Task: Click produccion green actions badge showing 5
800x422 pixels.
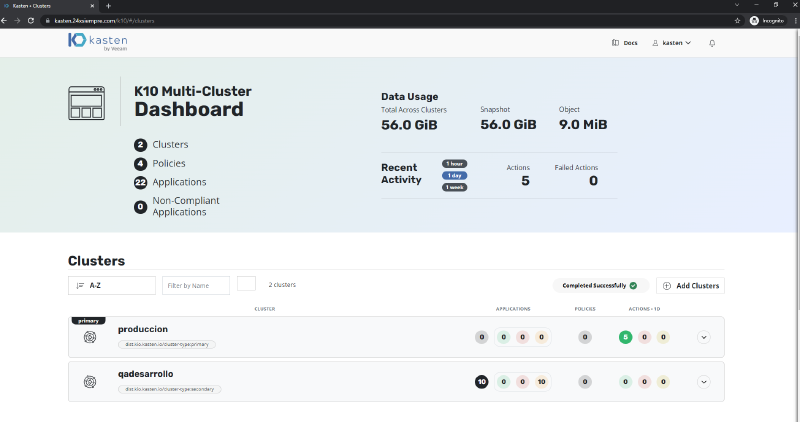Action: tap(626, 337)
